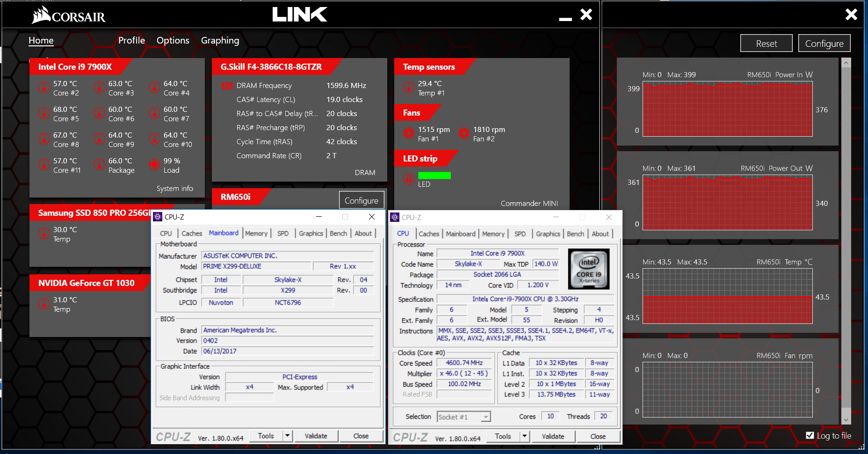Click the Core #6 temperature sensor icon
Viewport: 868px width, 454px height.
click(x=99, y=113)
